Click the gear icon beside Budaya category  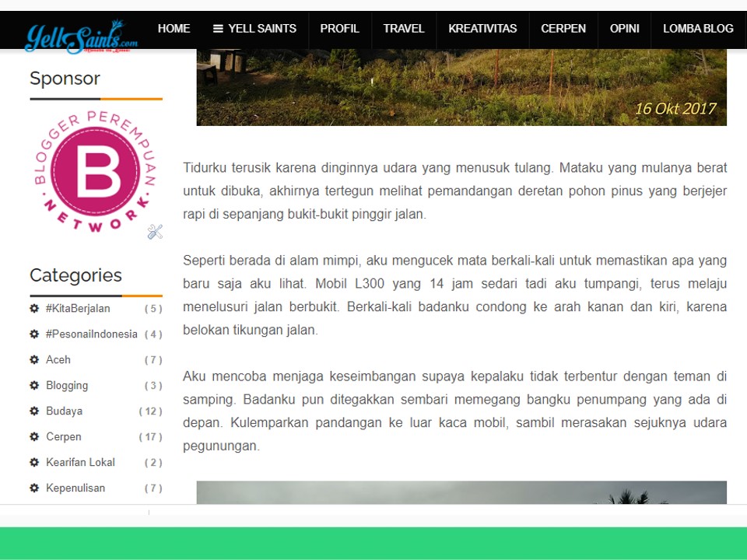[33, 411]
